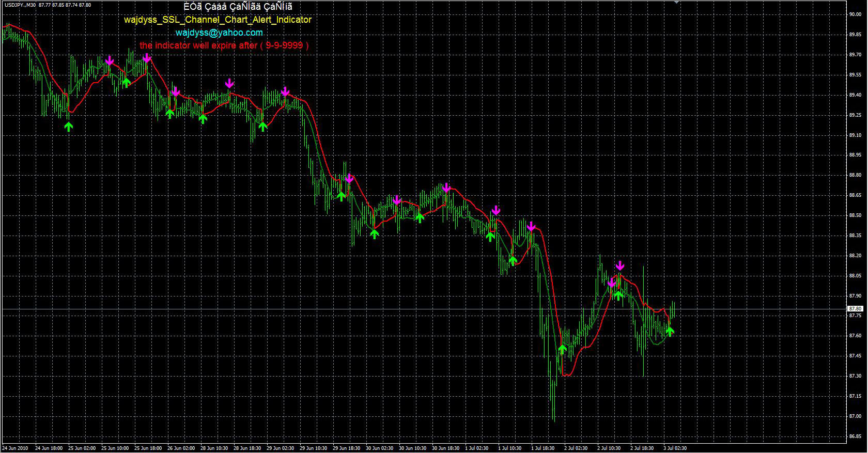The image size is (868, 453).
Task: Click the 30 Jun 10:30 time label
Action: click(412, 448)
